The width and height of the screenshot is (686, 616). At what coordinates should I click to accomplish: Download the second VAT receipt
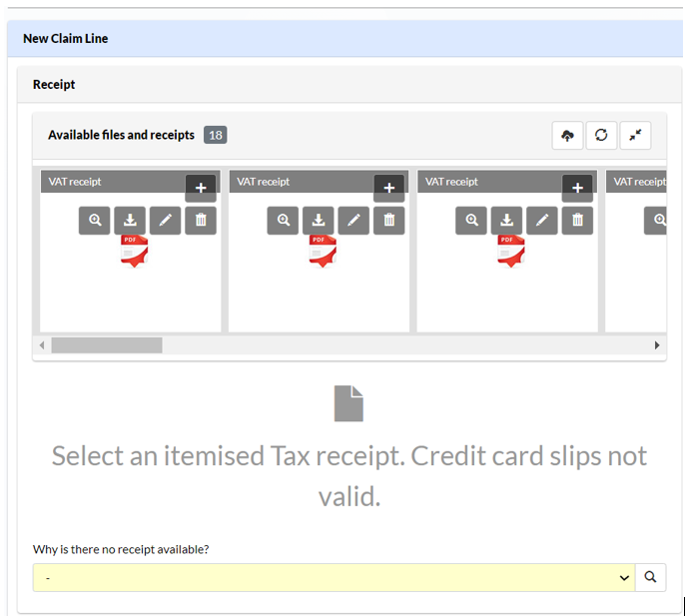click(x=319, y=220)
